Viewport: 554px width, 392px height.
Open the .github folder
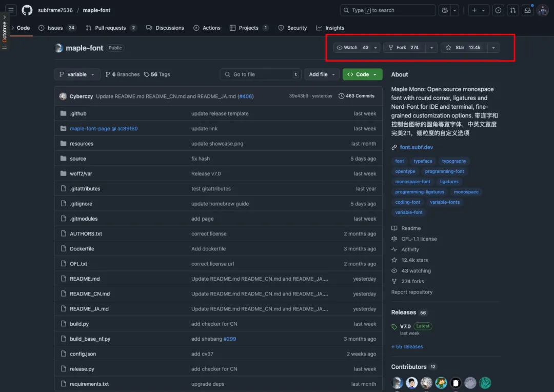[78, 113]
